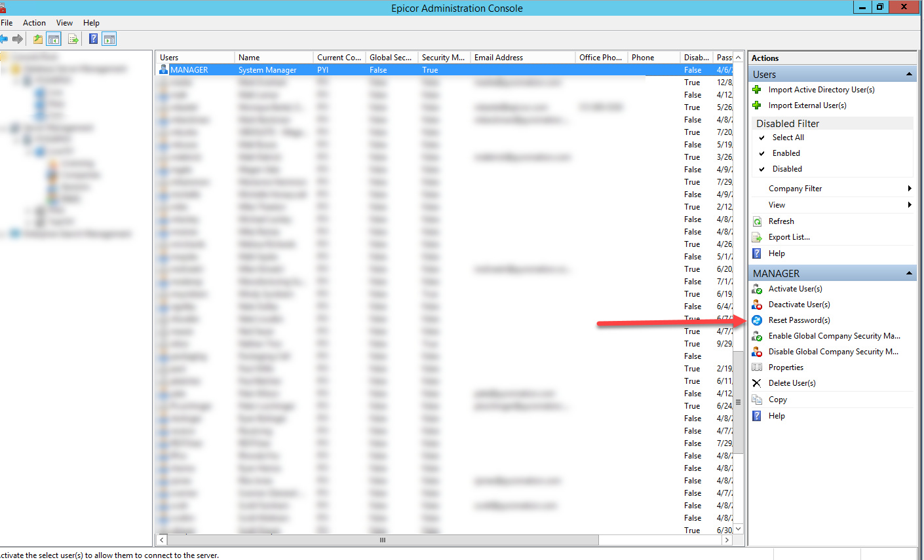Click the list's scroll-down arrow button
Screen dimensions: 924x560
pyautogui.click(x=738, y=529)
